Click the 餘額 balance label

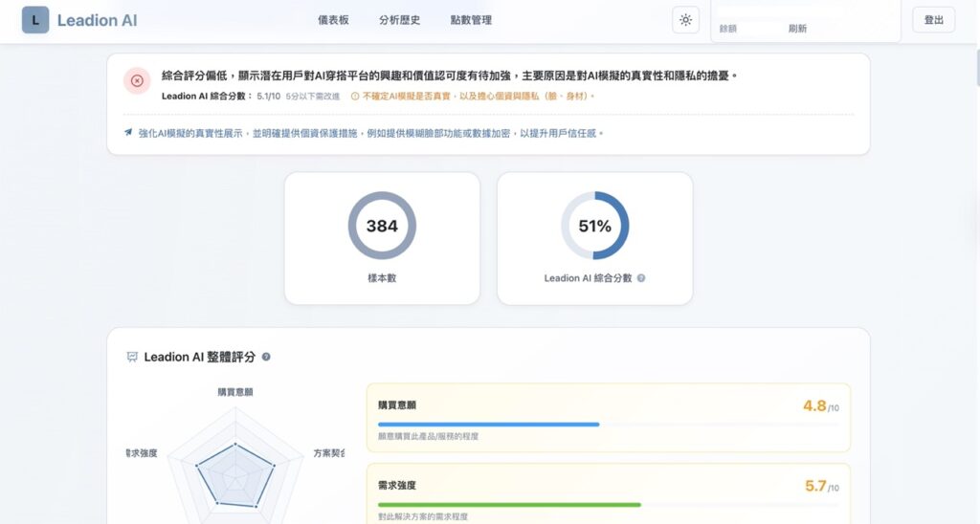click(x=728, y=29)
